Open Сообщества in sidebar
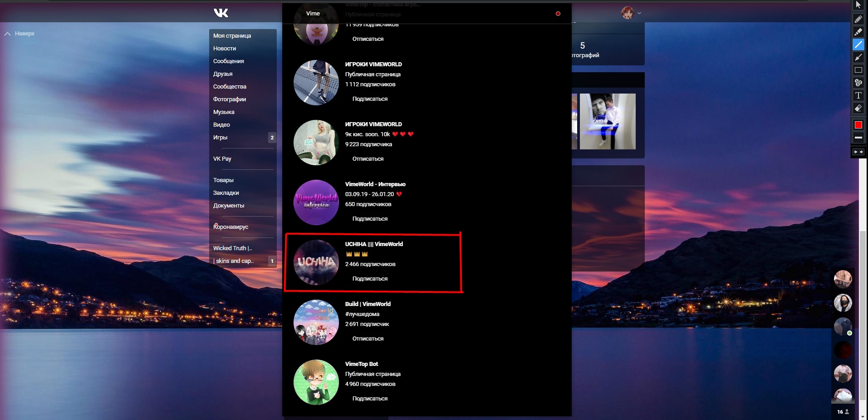The height and width of the screenshot is (420, 868). [230, 86]
